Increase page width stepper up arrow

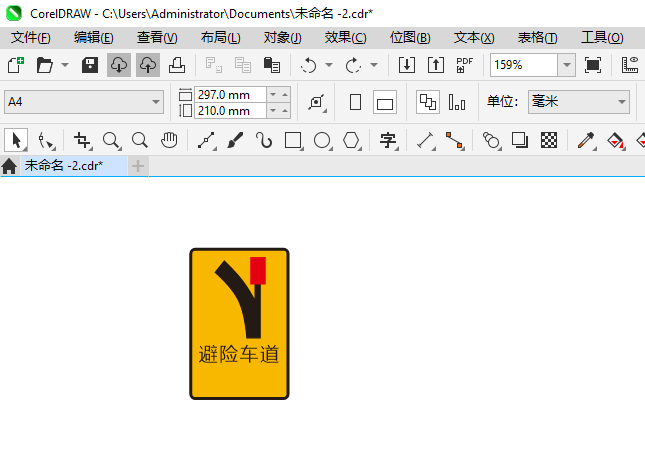point(285,95)
